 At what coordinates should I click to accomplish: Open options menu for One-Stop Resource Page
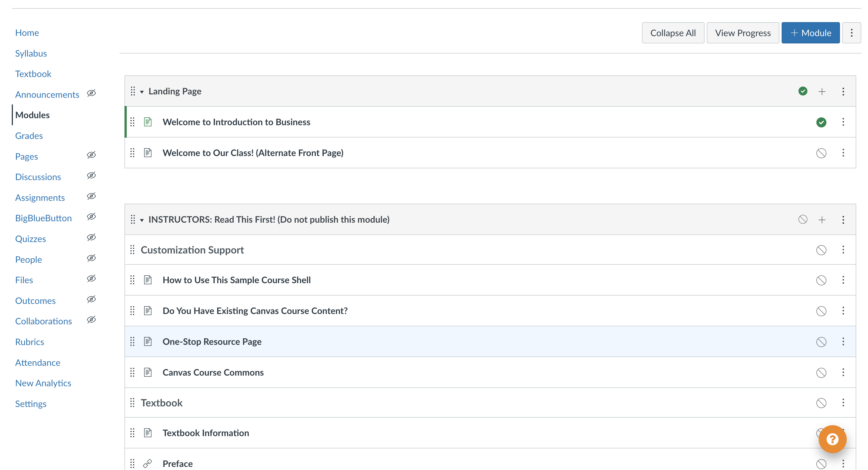pyautogui.click(x=843, y=342)
